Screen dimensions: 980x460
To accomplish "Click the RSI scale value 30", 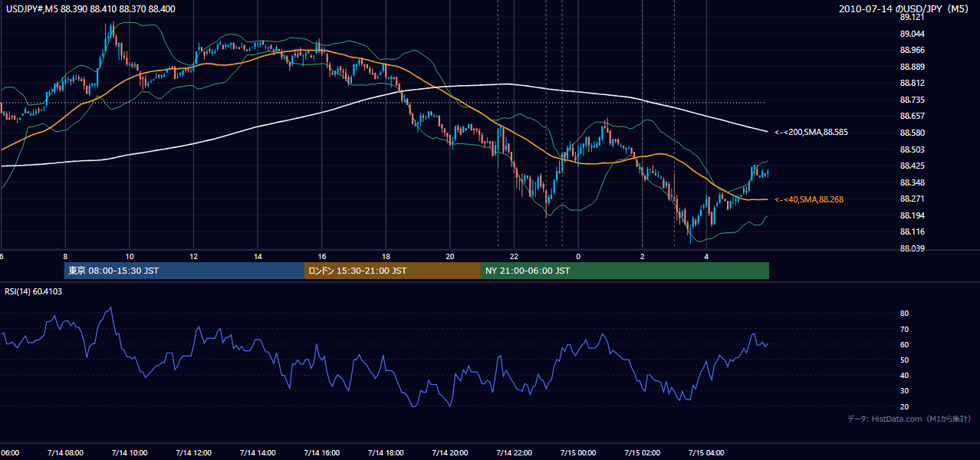I will click(x=904, y=391).
